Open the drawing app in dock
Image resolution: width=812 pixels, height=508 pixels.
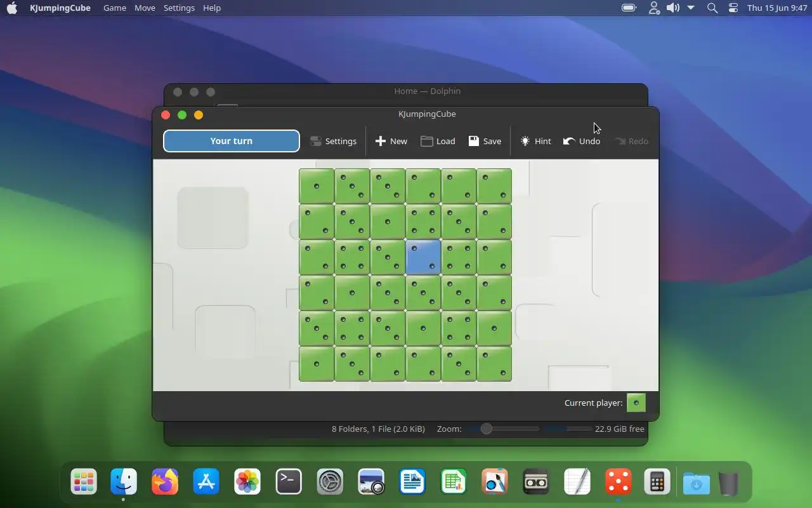coord(495,482)
